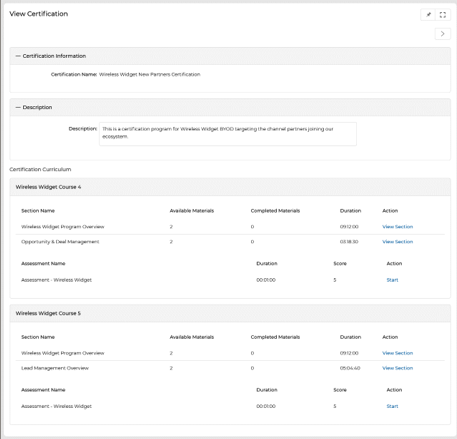Click duration 03:18:30 in Course 4
This screenshot has height=439, width=457.
[349, 242]
